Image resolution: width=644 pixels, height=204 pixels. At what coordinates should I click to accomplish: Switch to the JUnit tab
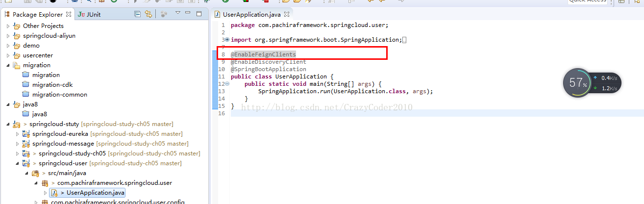coord(89,14)
